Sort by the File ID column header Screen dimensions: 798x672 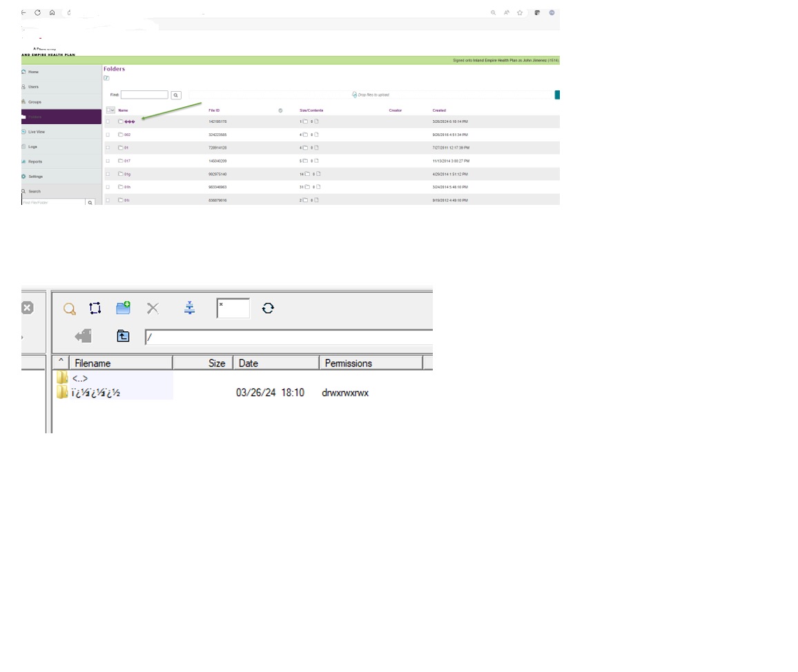(x=214, y=110)
